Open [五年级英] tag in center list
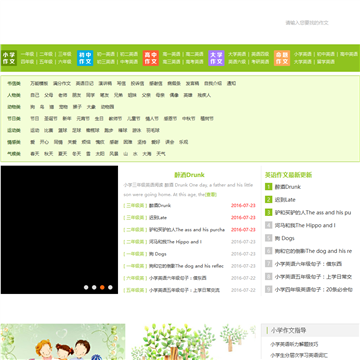This screenshot has height=360, width=360. 135,290
